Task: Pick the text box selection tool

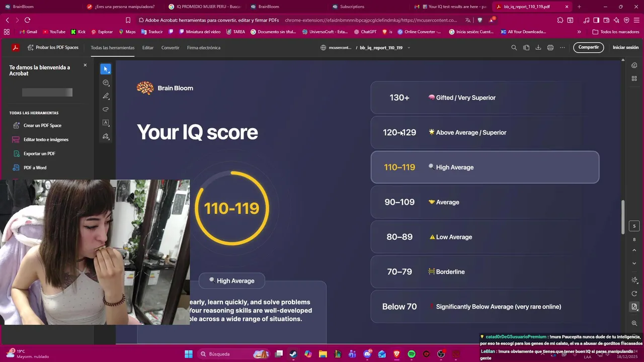Action: (106, 123)
